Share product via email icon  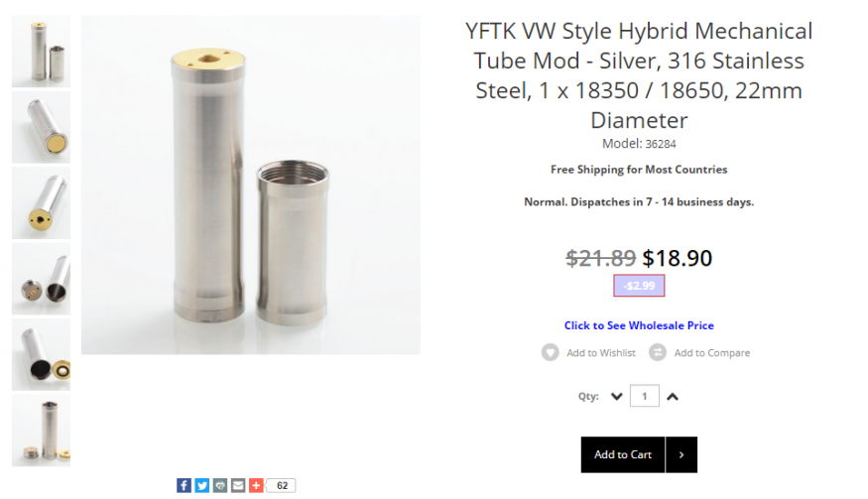click(x=238, y=486)
